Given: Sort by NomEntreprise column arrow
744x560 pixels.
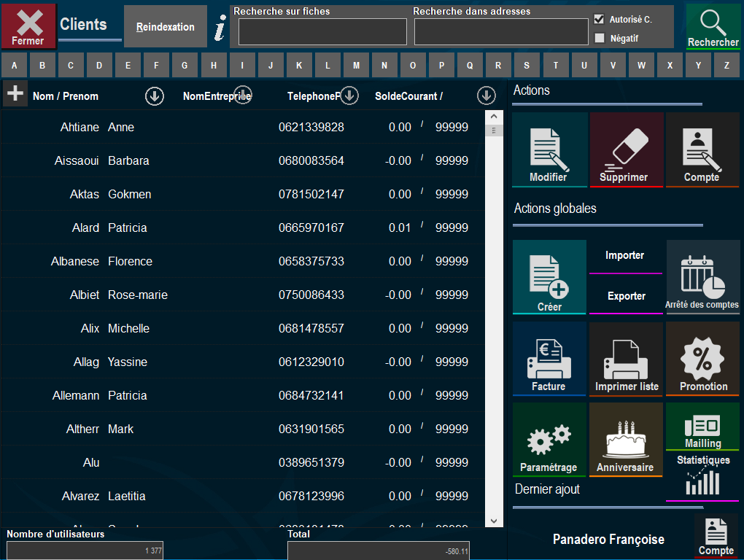Looking at the screenshot, I should click(242, 94).
